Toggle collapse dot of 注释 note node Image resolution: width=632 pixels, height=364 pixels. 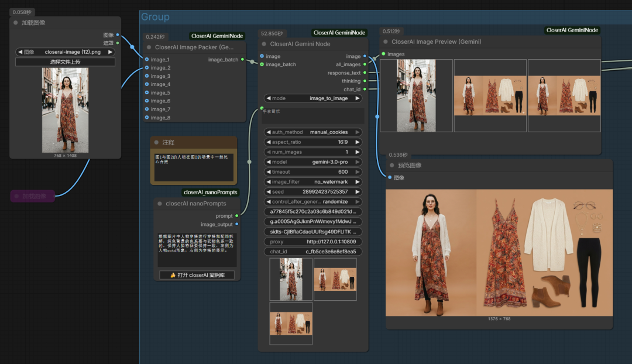(x=156, y=142)
